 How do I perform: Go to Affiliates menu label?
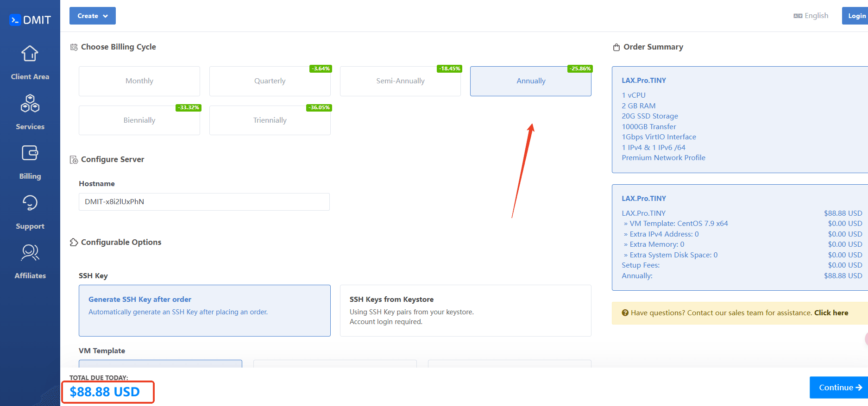pyautogui.click(x=30, y=276)
